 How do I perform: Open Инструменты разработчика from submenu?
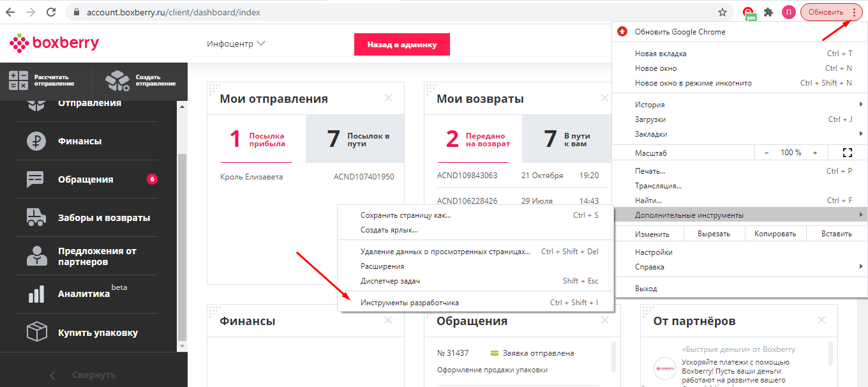point(475,303)
